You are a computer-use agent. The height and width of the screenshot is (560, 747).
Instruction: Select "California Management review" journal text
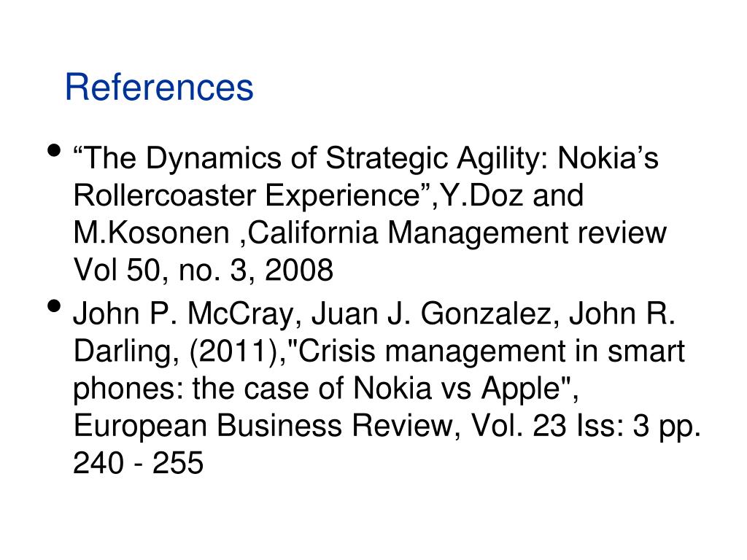point(457,234)
